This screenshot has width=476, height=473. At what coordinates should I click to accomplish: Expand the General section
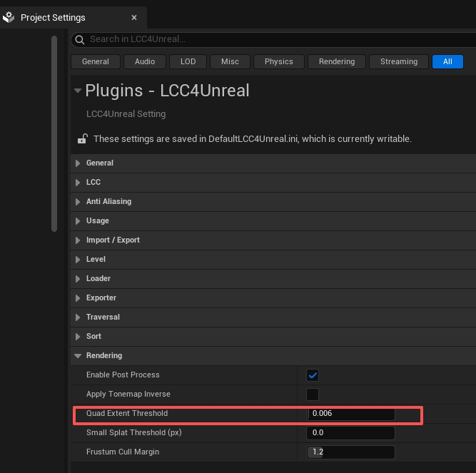(78, 163)
